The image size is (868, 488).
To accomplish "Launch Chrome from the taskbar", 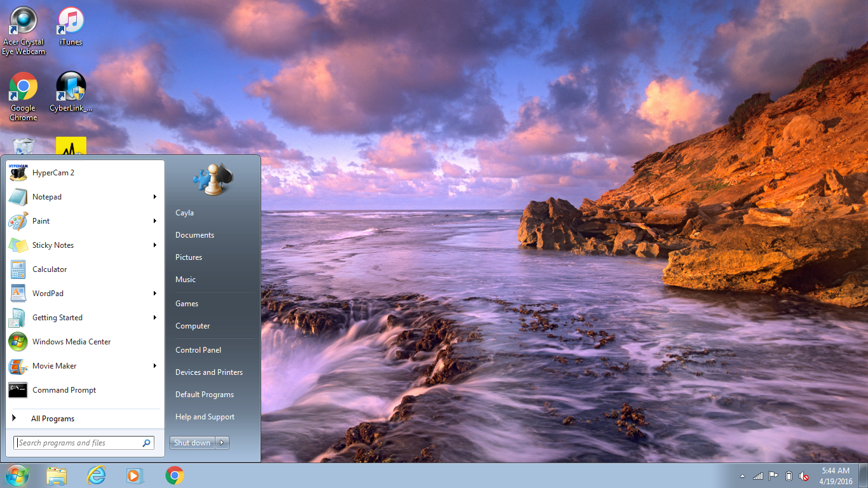I will [175, 475].
